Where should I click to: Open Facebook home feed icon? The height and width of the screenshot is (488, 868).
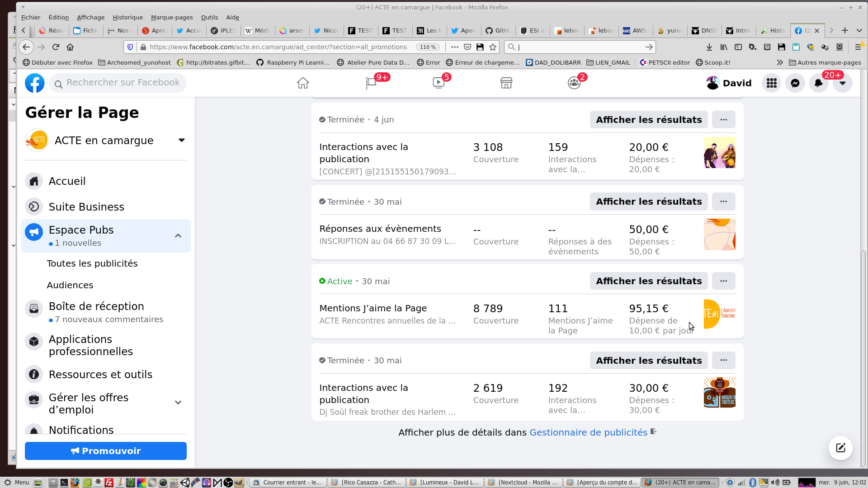coord(303,83)
